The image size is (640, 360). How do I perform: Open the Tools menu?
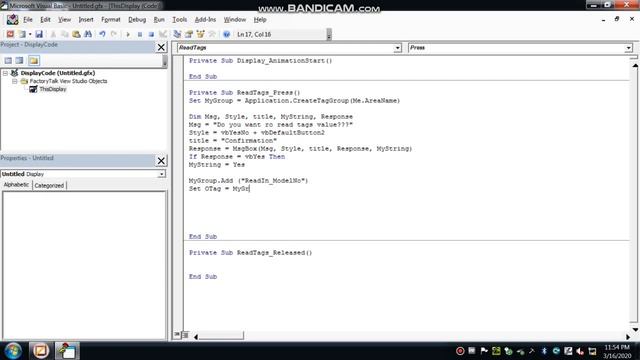tap(180, 20)
